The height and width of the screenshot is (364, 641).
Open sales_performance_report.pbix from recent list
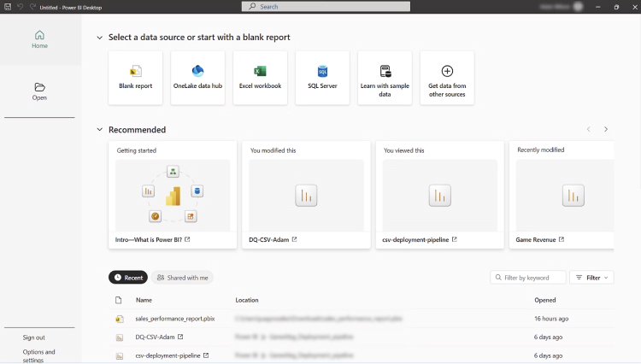tap(175, 319)
